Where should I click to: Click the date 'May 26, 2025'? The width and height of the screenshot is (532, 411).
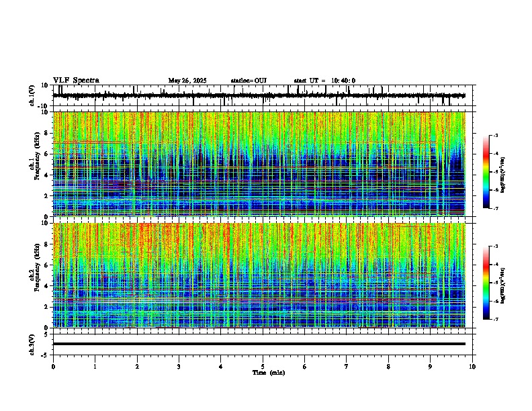coord(187,81)
